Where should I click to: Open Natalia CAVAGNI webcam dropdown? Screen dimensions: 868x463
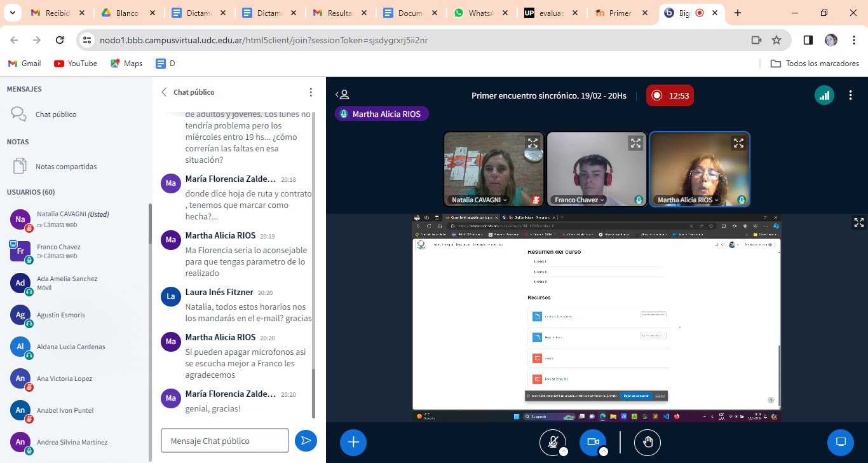coord(479,200)
